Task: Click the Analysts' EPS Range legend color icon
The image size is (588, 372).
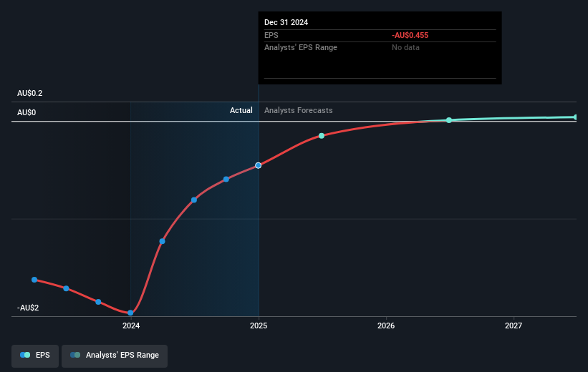Action: point(75,355)
